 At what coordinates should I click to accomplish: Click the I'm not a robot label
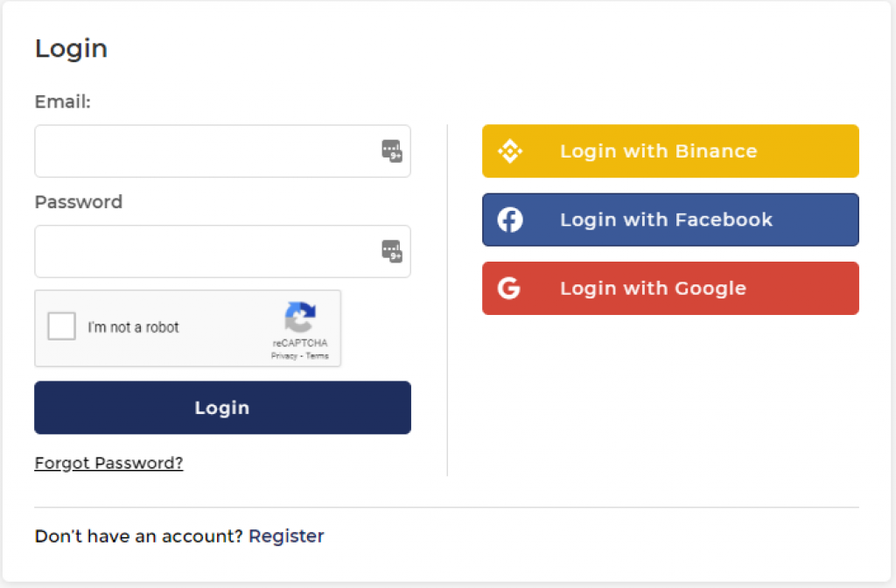click(133, 327)
